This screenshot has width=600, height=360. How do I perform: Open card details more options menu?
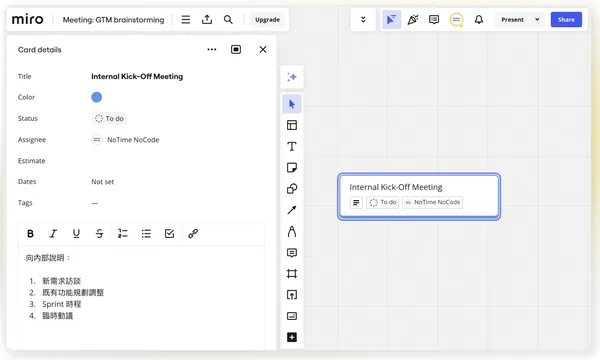pos(212,49)
